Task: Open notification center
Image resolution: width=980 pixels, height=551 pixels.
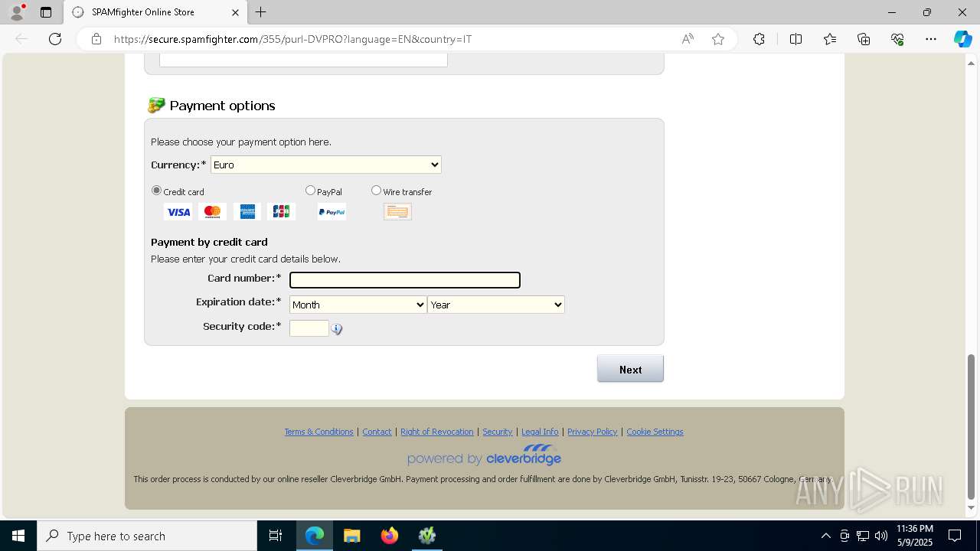Action: [x=955, y=536]
